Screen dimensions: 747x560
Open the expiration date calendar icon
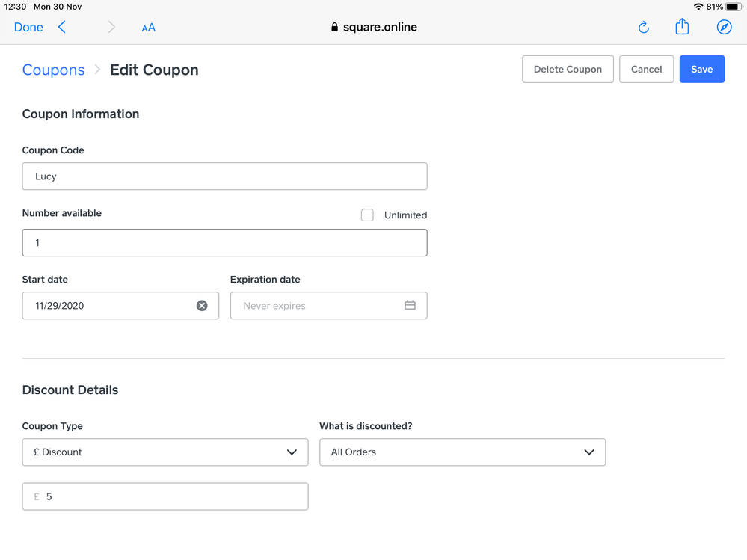click(x=410, y=306)
